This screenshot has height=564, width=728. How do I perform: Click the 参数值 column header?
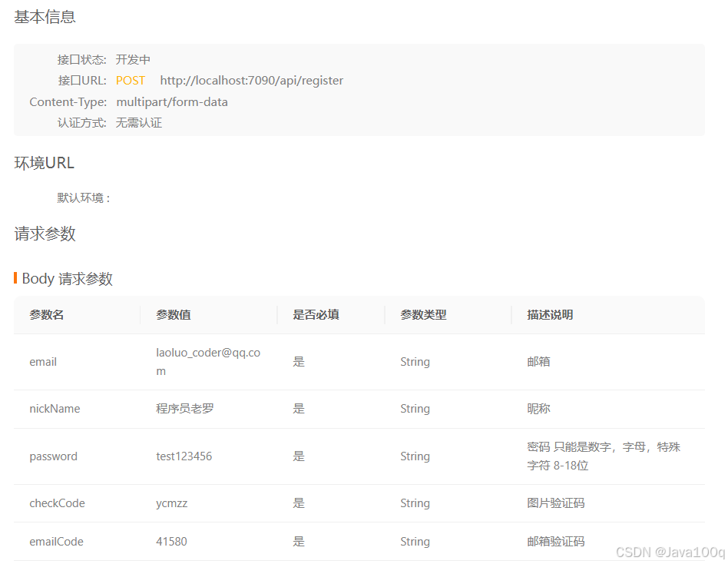coord(174,315)
